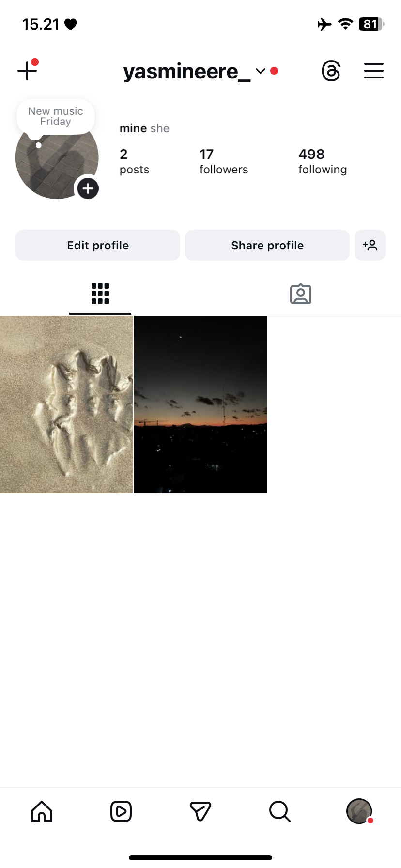The image size is (401, 868).
Task: Go to the Home feed icon
Action: pyautogui.click(x=42, y=811)
